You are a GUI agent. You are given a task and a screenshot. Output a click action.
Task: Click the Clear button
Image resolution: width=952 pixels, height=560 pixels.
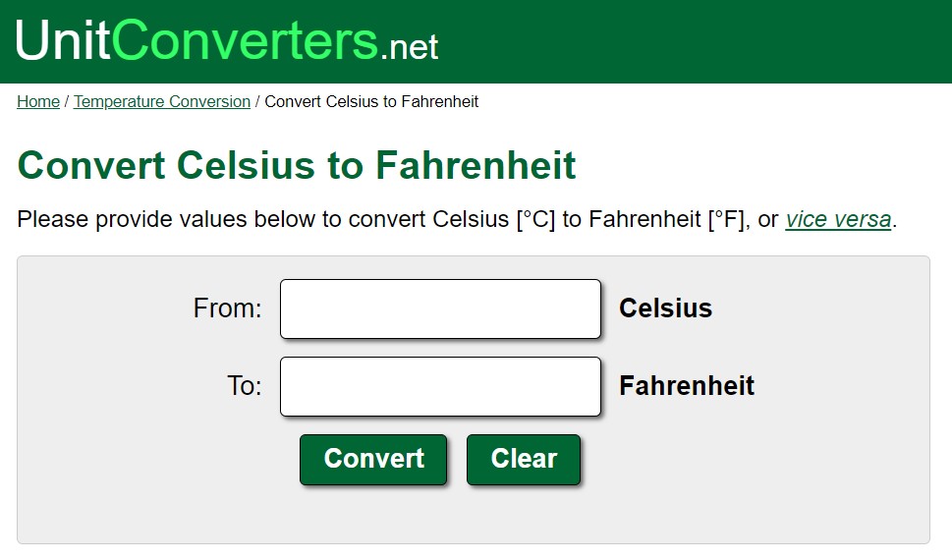pos(524,459)
